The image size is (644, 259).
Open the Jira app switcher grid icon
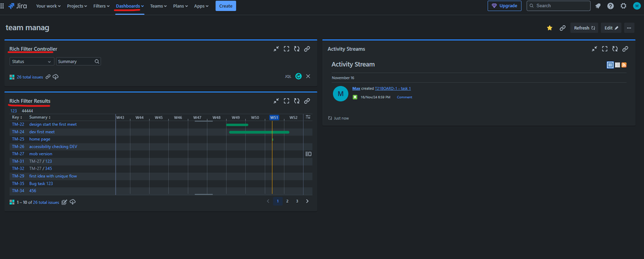3,6
